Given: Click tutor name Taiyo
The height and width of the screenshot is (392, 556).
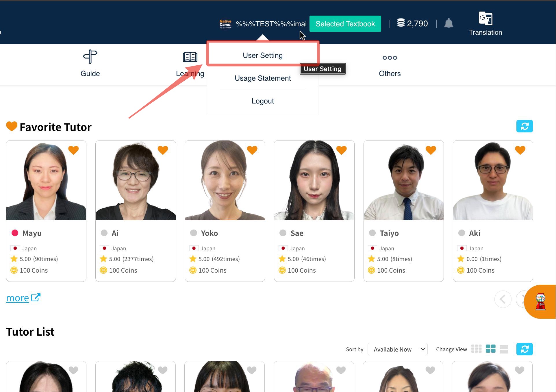Looking at the screenshot, I should pos(389,233).
